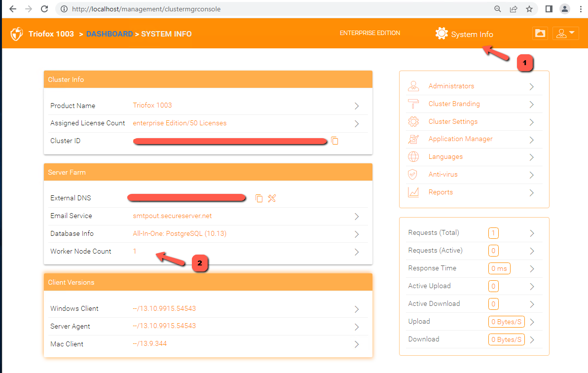588x373 pixels.
Task: Open Cluster Settings link
Action: [453, 121]
